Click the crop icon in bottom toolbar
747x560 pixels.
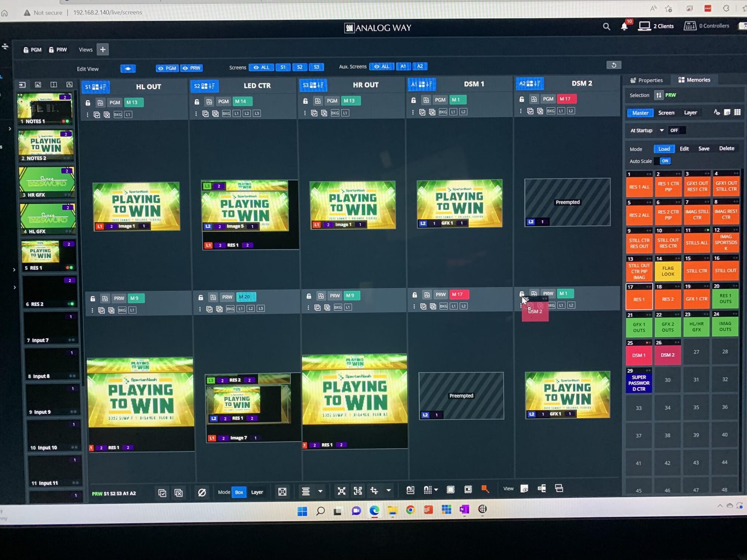[x=374, y=491]
